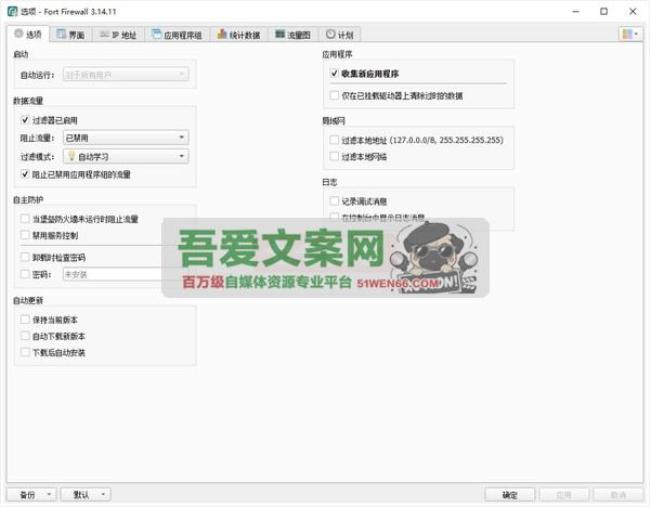Open the 过滤模式 dropdown showing 自动学习
The height and width of the screenshot is (507, 650).
[125, 156]
